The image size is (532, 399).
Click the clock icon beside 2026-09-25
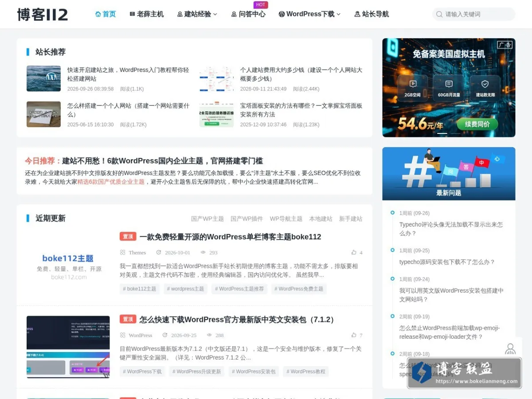165,335
